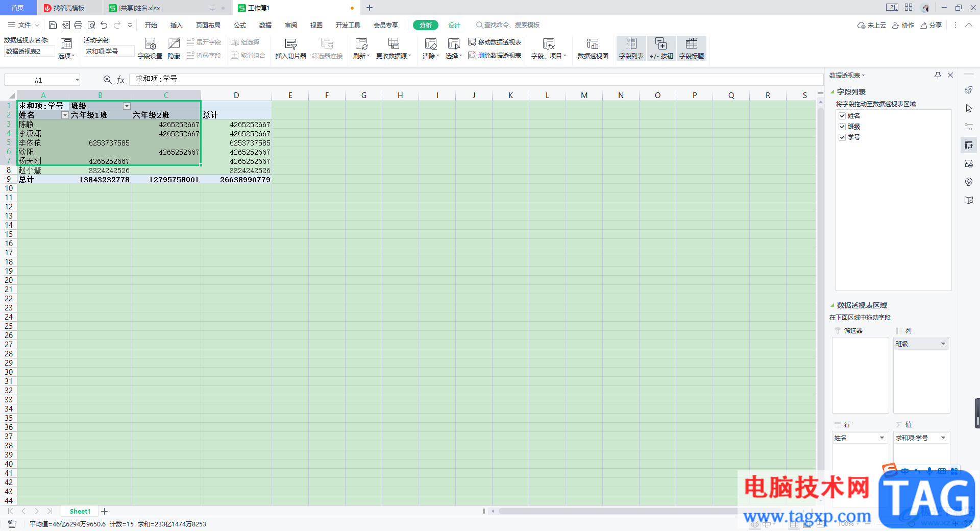
Task: Click 删除数据透视表 (Delete PivotTable)
Action: pos(495,55)
